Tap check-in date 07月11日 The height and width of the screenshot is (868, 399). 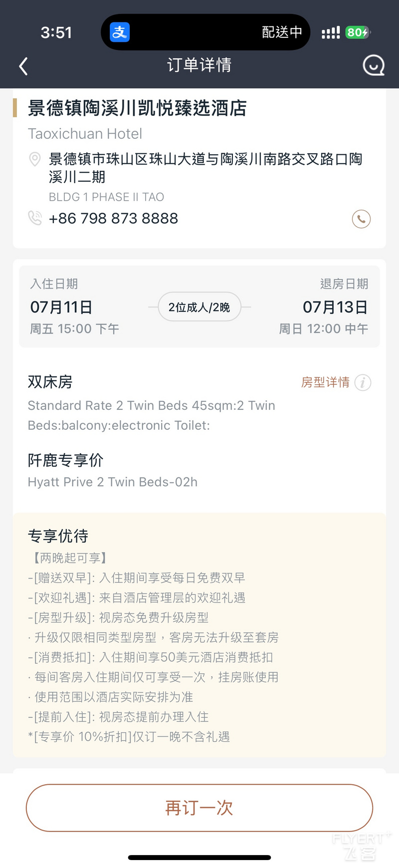[61, 307]
